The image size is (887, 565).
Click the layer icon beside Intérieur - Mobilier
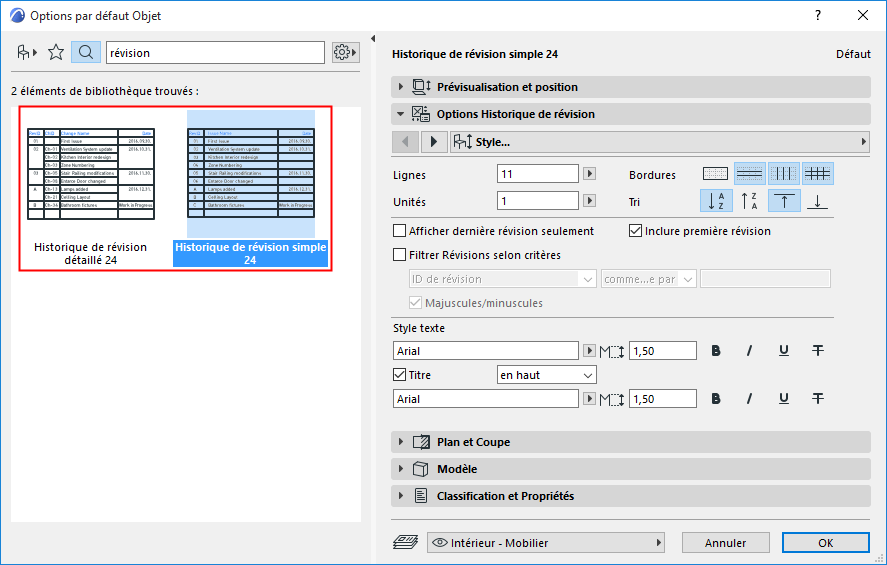406,542
